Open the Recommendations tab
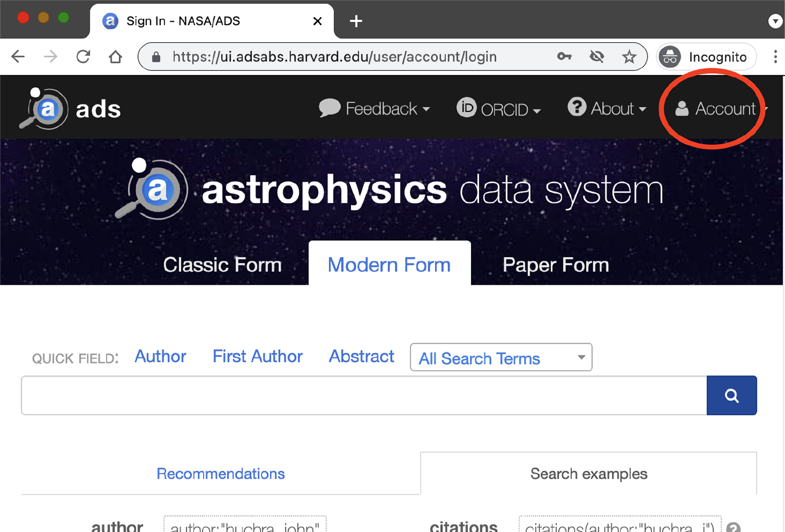Screen dimensions: 785x532 point(221,474)
